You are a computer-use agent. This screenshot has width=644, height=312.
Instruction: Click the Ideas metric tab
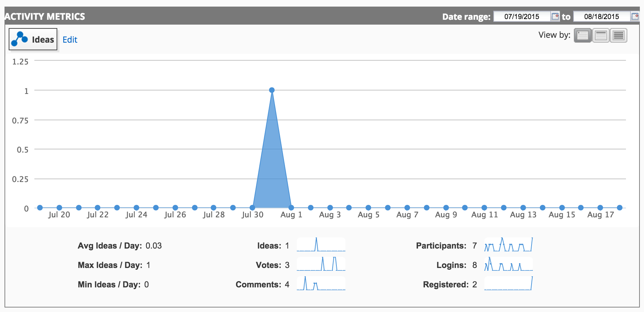tap(33, 39)
